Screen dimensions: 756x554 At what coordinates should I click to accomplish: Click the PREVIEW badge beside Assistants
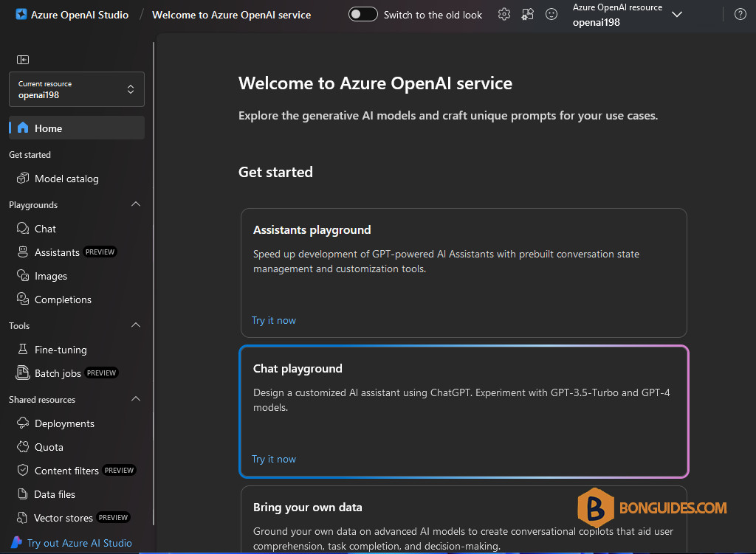coord(100,252)
